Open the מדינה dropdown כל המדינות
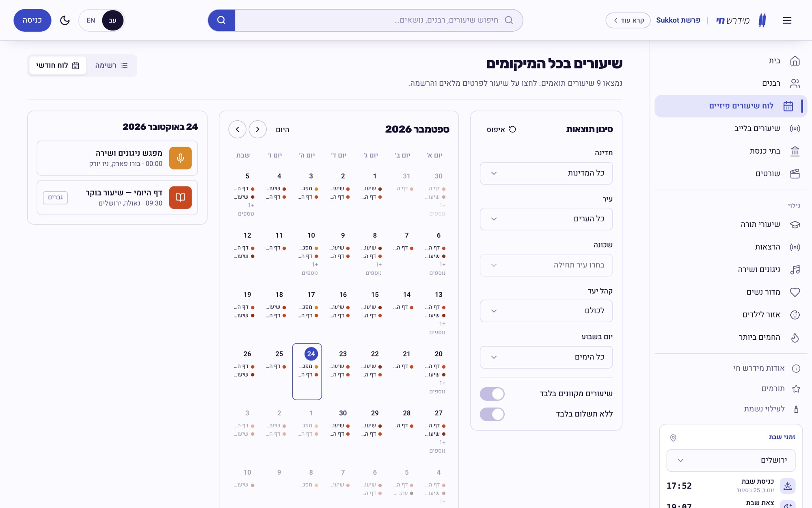 tap(546, 173)
